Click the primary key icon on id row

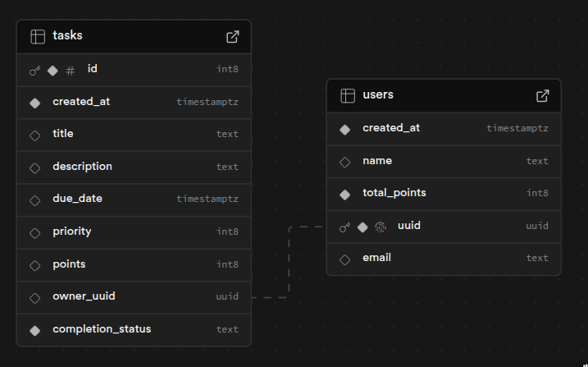click(x=34, y=71)
